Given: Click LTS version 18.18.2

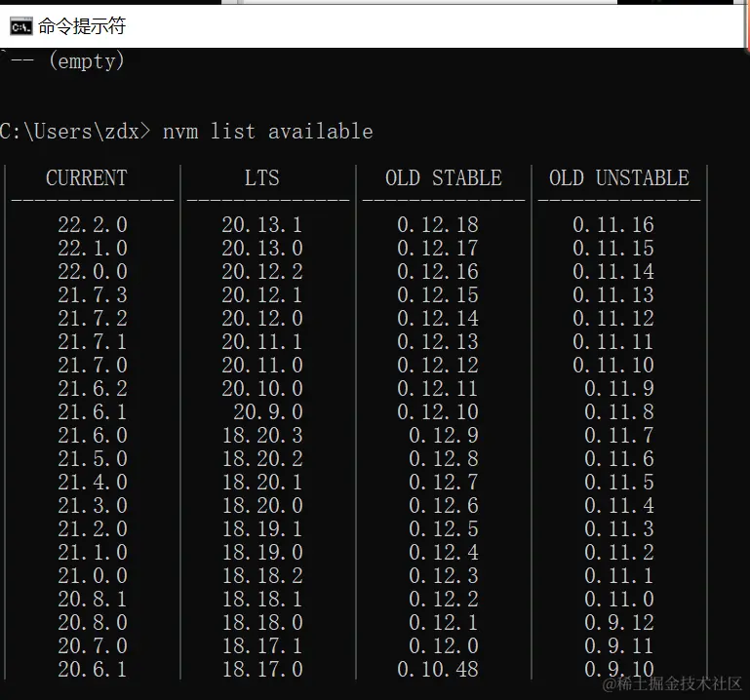Looking at the screenshot, I should coord(262,575).
